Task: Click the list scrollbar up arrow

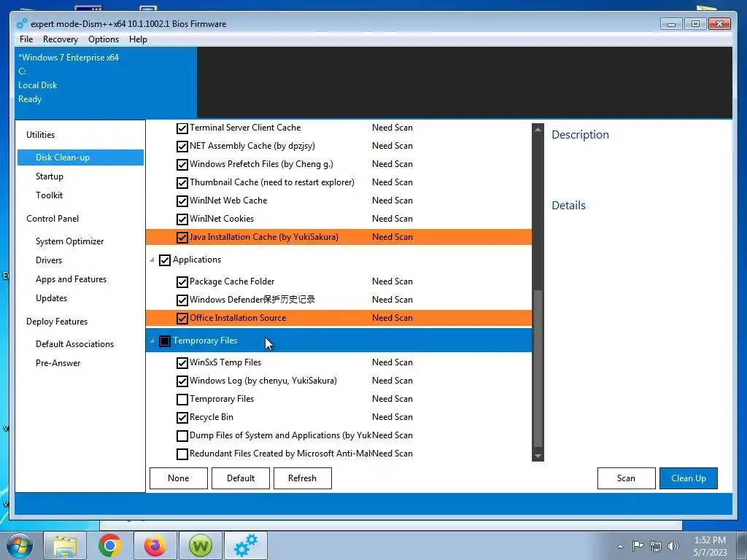Action: coord(538,129)
